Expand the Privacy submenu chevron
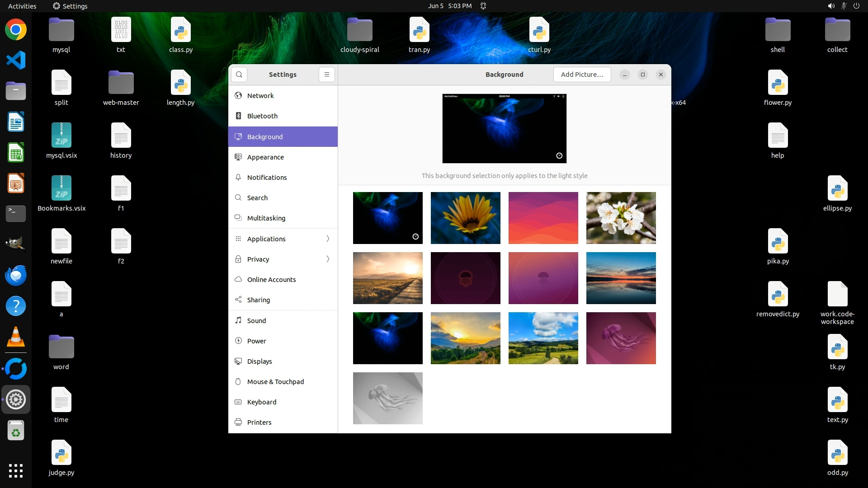This screenshot has width=868, height=488. pyautogui.click(x=328, y=259)
